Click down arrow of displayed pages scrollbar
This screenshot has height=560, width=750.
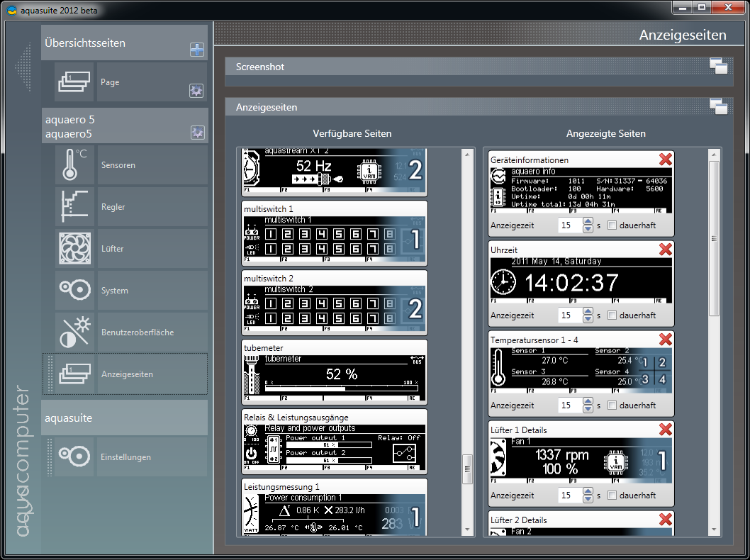[714, 530]
